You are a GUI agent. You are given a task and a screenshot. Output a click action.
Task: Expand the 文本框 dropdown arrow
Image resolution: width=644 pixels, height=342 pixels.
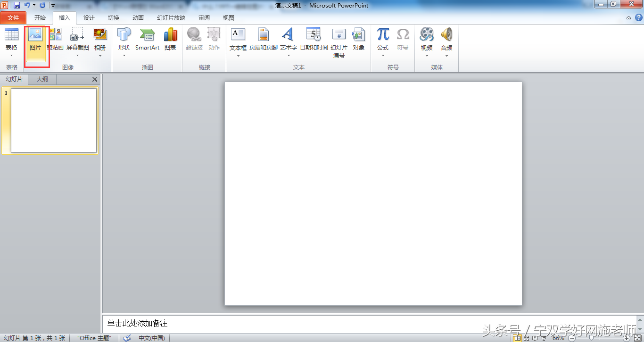pos(238,56)
